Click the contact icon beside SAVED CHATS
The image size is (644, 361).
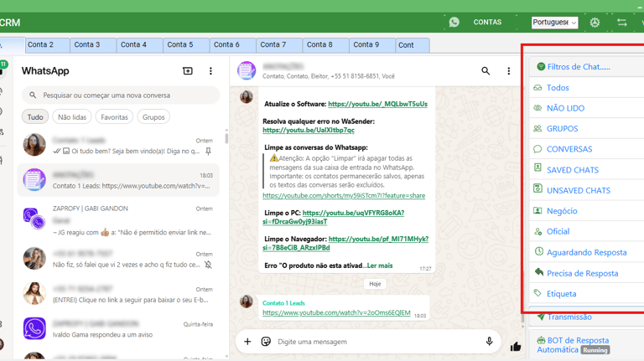pos(538,168)
